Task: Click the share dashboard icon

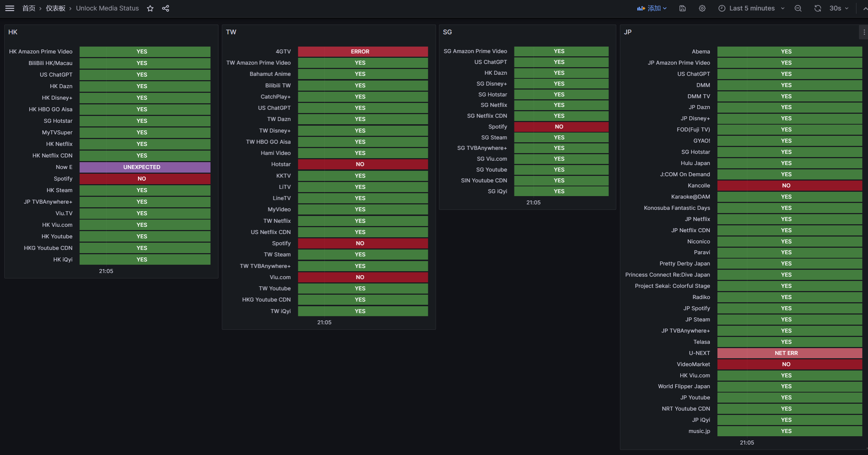Action: [166, 8]
